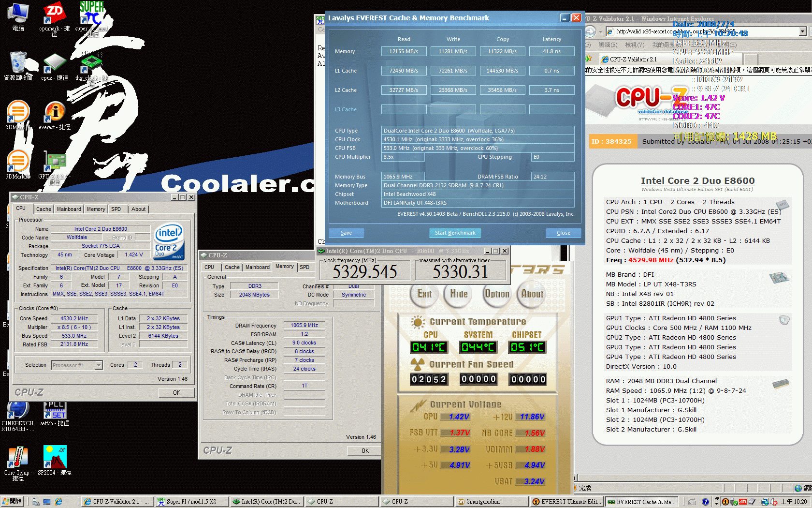The width and height of the screenshot is (812, 508).
Task: Switch to Smartguardian taskbar button
Action: (x=492, y=502)
